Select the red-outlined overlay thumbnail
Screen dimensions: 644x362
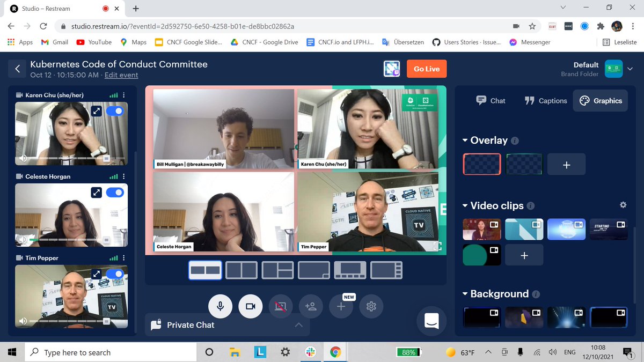482,164
